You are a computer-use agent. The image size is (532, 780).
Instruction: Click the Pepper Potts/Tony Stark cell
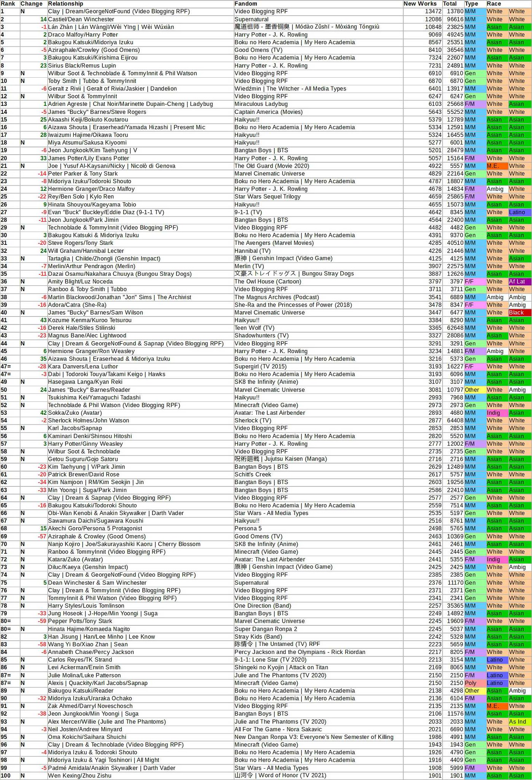pyautogui.click(x=140, y=621)
